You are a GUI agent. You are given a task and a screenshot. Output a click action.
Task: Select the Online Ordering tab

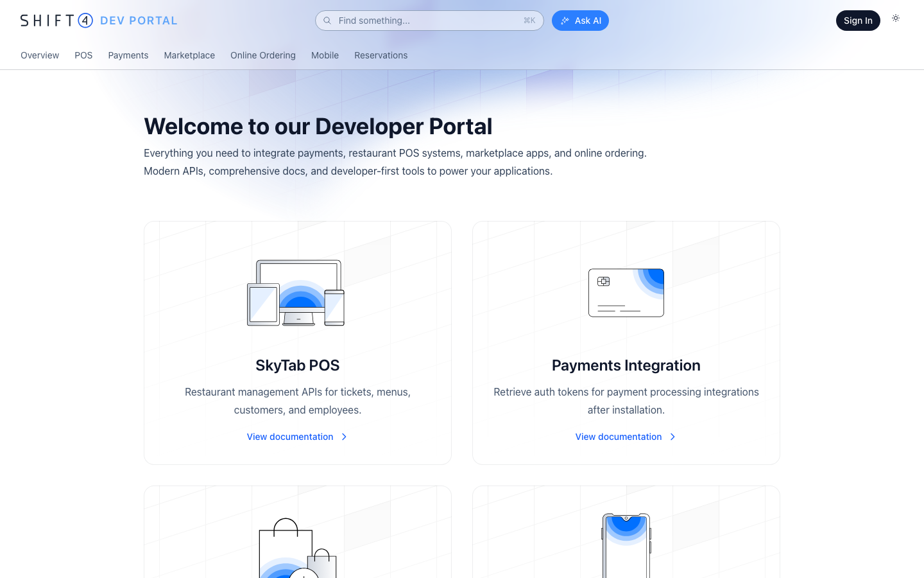coord(263,55)
